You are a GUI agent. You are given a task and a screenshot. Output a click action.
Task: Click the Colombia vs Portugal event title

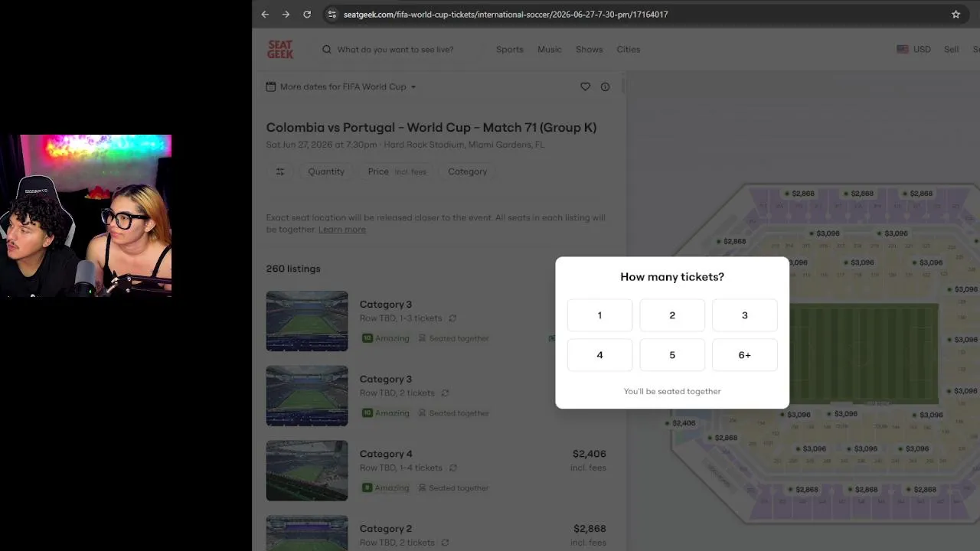click(431, 128)
